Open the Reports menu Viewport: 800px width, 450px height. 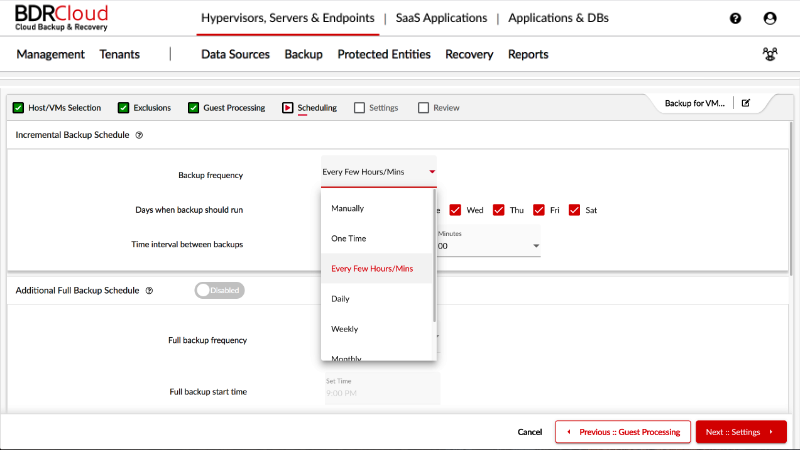pos(528,54)
